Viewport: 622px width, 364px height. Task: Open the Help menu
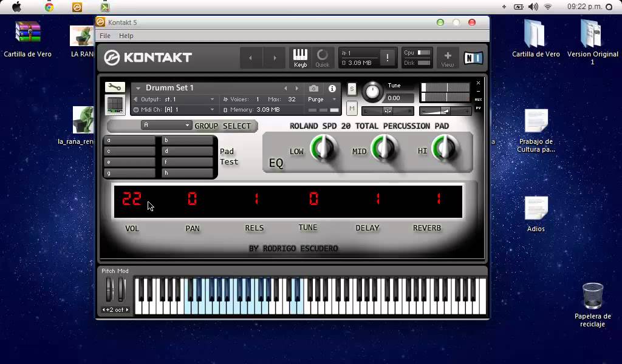tap(126, 36)
